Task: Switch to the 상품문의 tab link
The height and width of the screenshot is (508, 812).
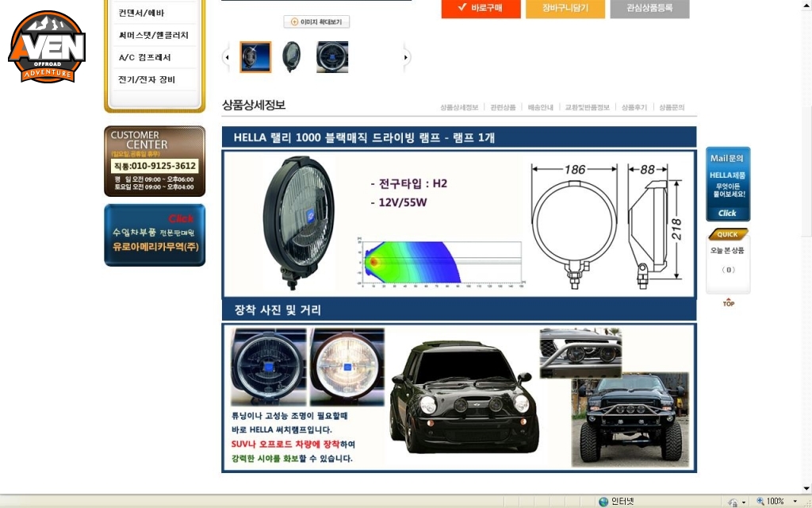Action: tap(672, 107)
